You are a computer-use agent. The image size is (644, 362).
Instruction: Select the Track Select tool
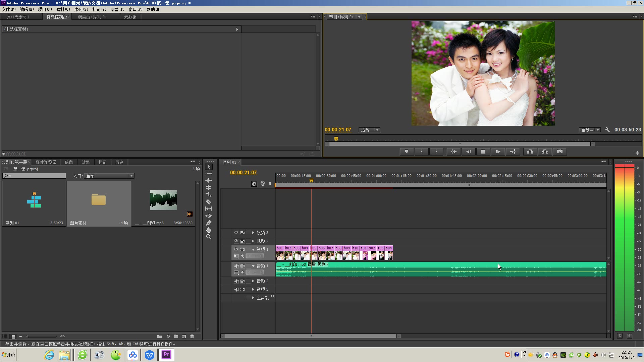209,174
